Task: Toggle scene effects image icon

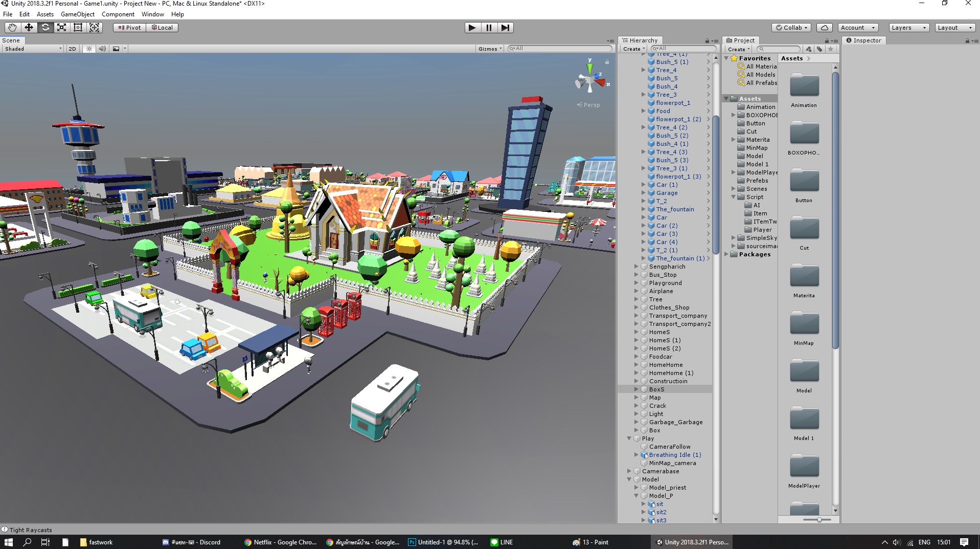Action: click(116, 49)
